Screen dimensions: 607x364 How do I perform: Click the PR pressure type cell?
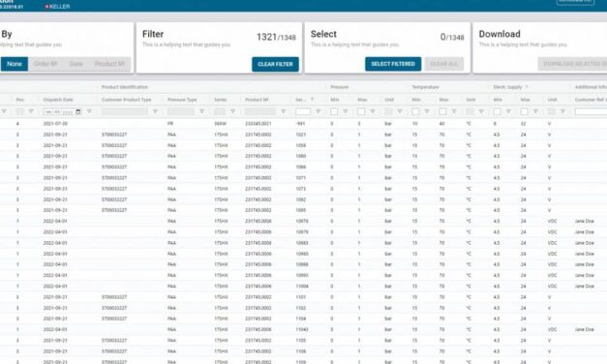170,124
